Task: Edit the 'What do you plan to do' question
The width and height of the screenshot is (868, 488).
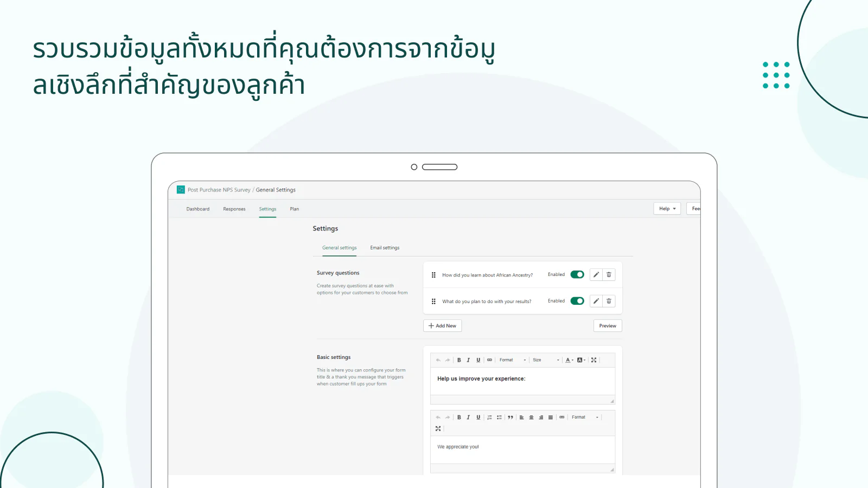Action: point(596,301)
